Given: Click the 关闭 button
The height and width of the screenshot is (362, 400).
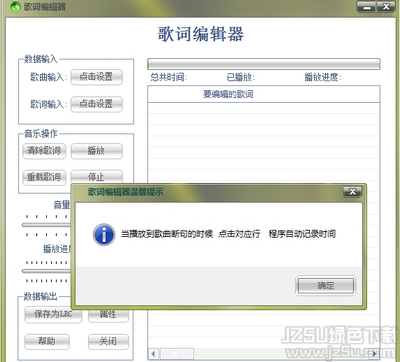Looking at the screenshot, I should click(108, 341).
